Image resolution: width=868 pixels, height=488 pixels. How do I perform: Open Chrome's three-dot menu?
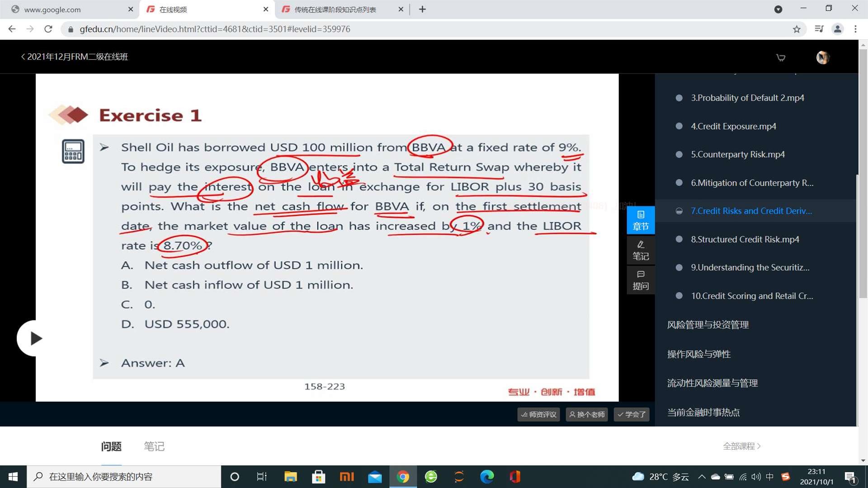coord(855,29)
